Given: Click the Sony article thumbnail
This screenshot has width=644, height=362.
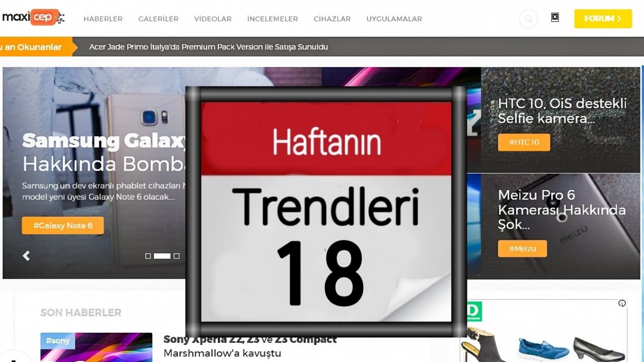Looking at the screenshot, I should 96,347.
